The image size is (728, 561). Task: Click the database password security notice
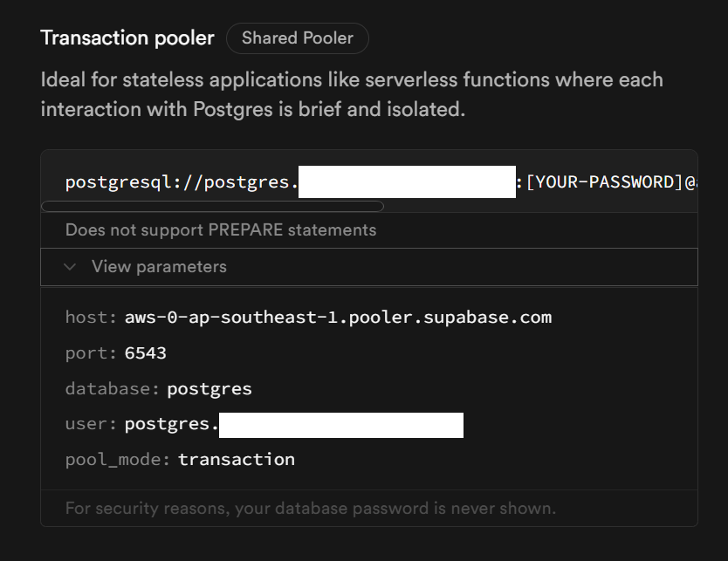click(x=311, y=508)
